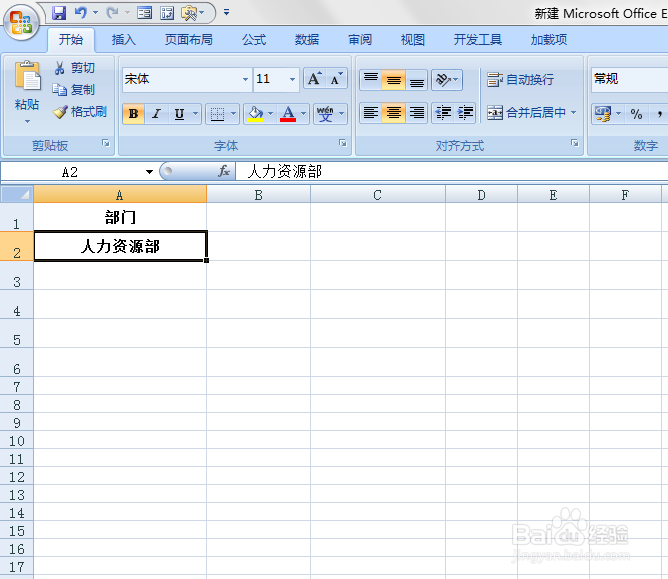Open the undo history arrow
Viewport: 668px width, 579px height.
coord(95,13)
